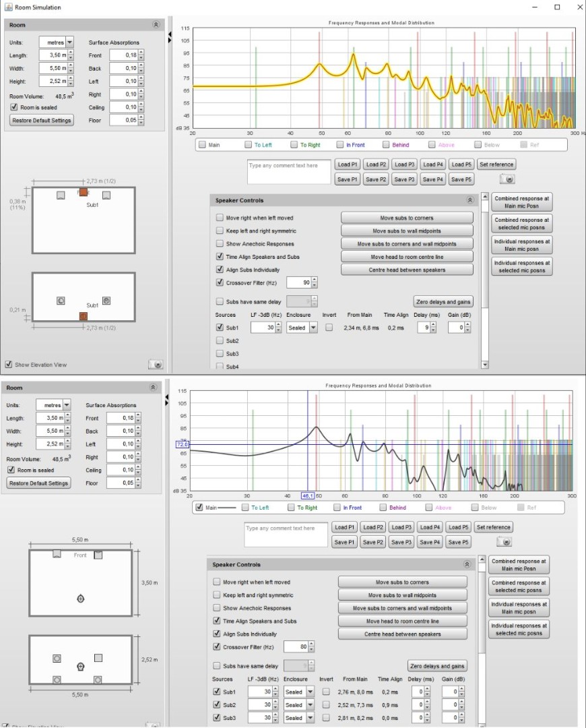Open the Sub3 Sealed enclosure dropdown

[310, 718]
